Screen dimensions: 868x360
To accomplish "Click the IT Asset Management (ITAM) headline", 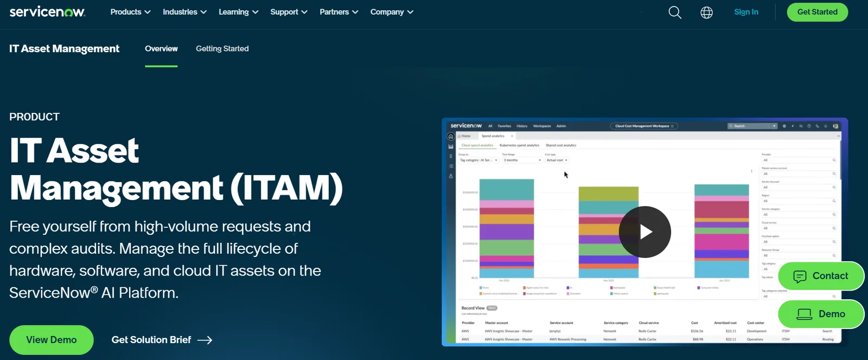I will tap(176, 169).
